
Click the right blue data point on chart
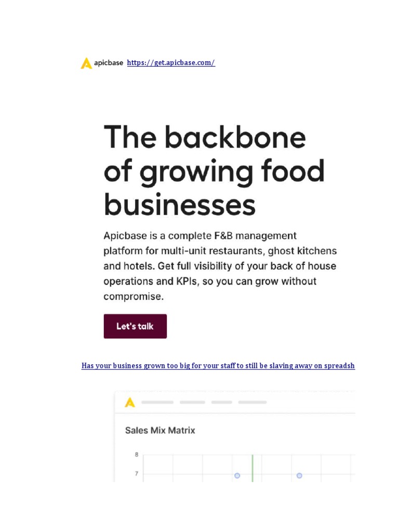(299, 475)
